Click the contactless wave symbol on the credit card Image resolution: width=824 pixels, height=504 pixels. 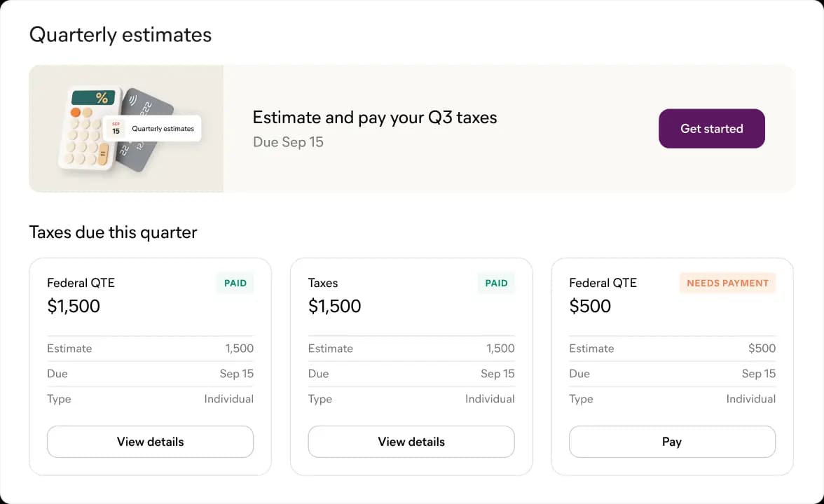(x=133, y=99)
